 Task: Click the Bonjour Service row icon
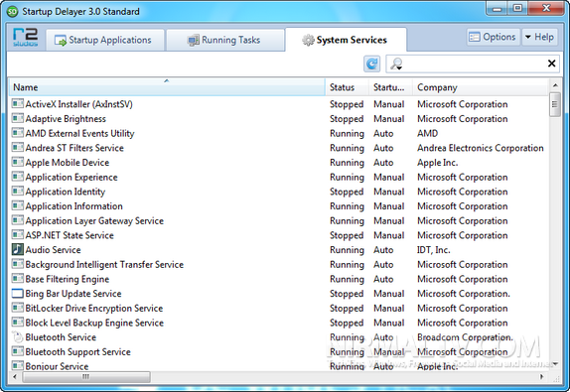(18, 365)
